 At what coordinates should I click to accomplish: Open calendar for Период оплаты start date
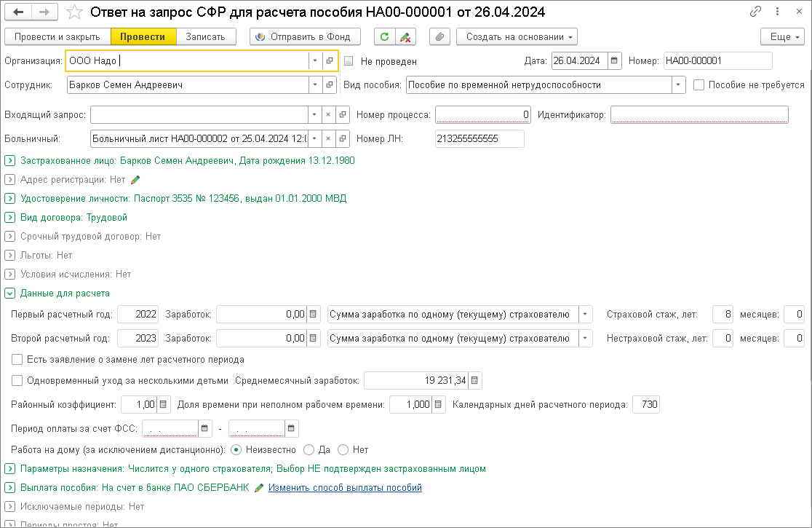[204, 428]
